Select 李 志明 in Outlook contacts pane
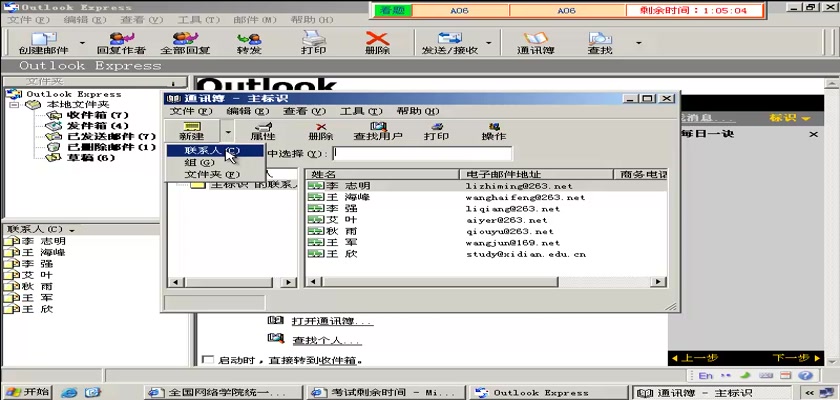 coord(35,241)
